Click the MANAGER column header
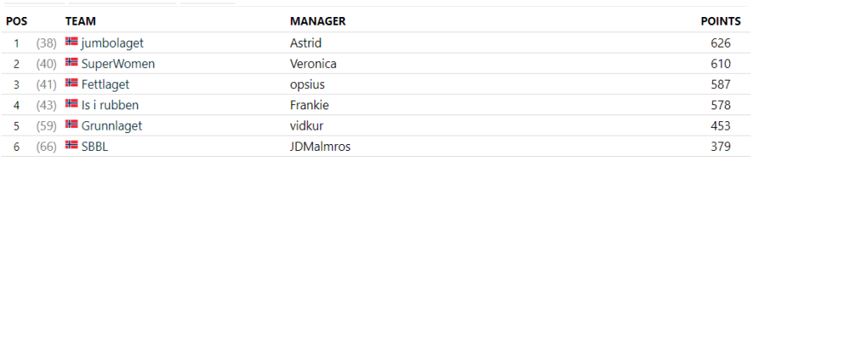Screen dimensions: 868x340 point(318,21)
